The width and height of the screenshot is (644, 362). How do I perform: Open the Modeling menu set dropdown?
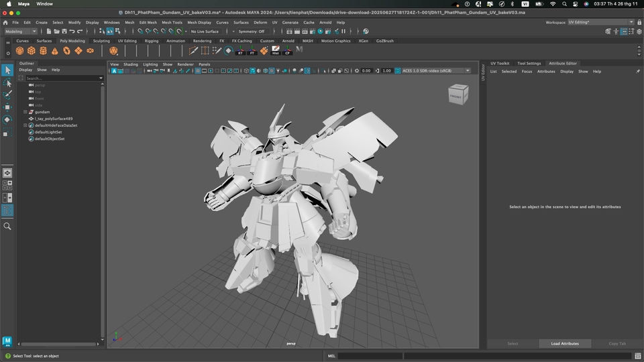point(21,32)
